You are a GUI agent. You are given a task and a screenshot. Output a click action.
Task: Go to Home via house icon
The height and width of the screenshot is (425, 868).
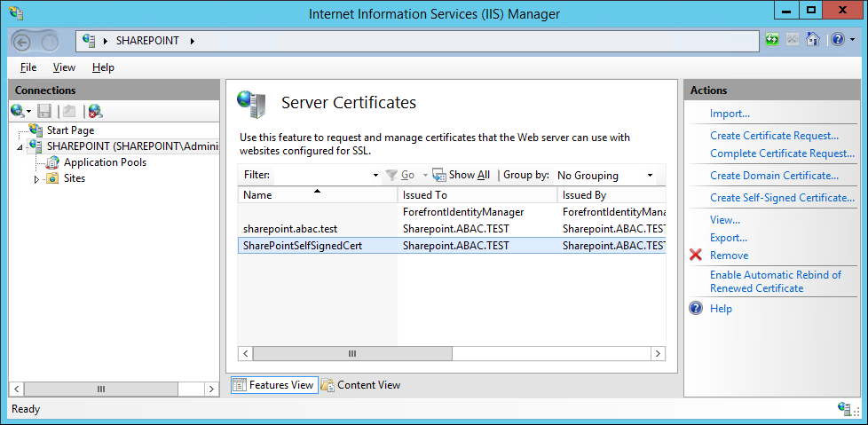coord(812,39)
